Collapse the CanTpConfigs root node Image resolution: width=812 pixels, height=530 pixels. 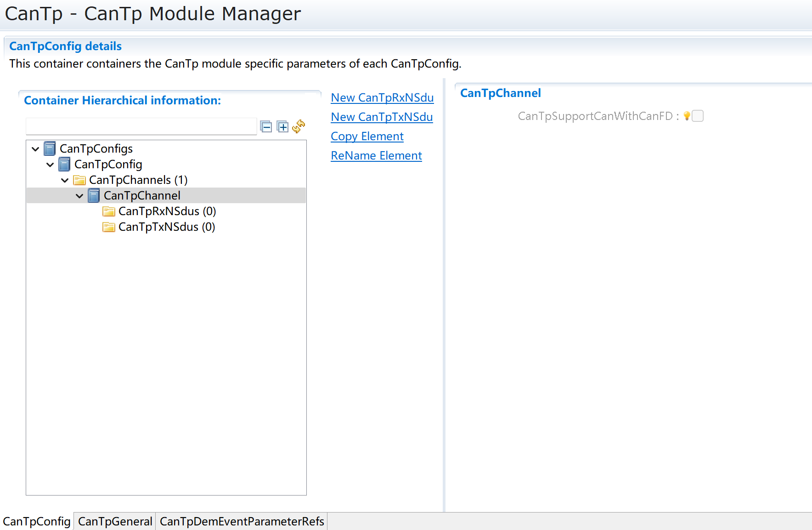35,149
